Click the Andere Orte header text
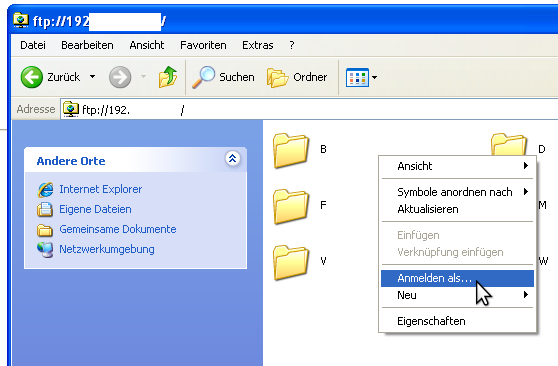The height and width of the screenshot is (366, 558). click(71, 161)
